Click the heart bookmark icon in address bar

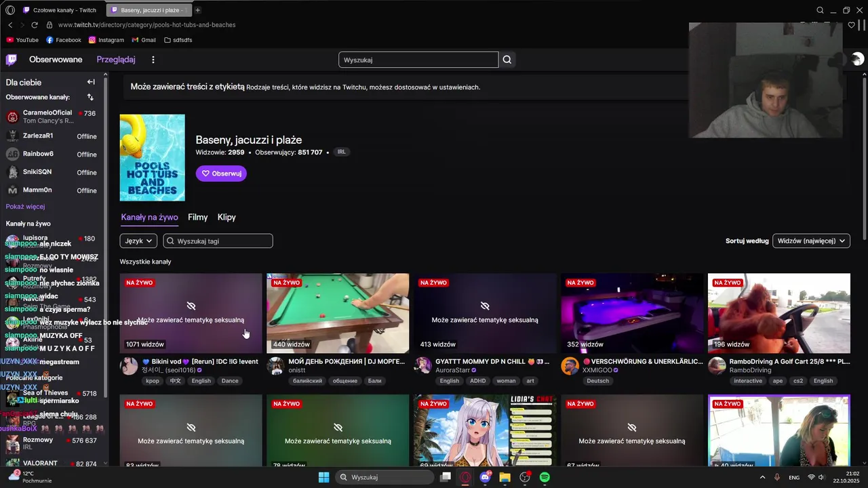pos(852,25)
